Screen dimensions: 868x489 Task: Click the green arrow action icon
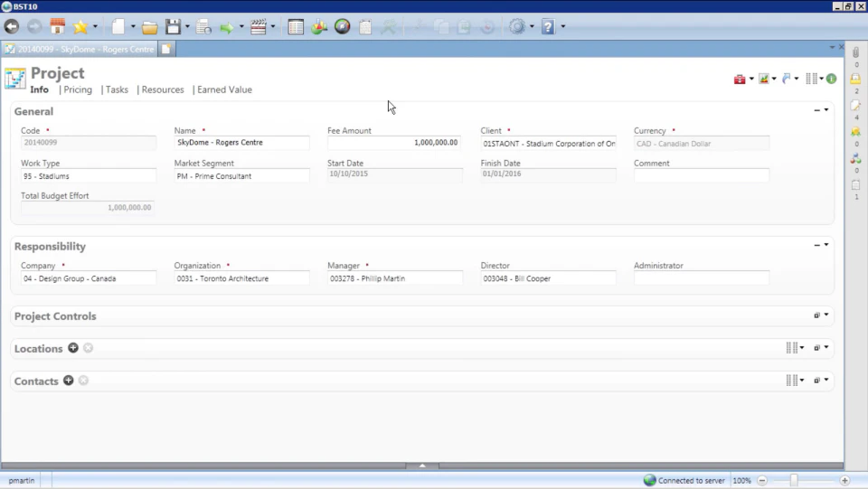227,27
